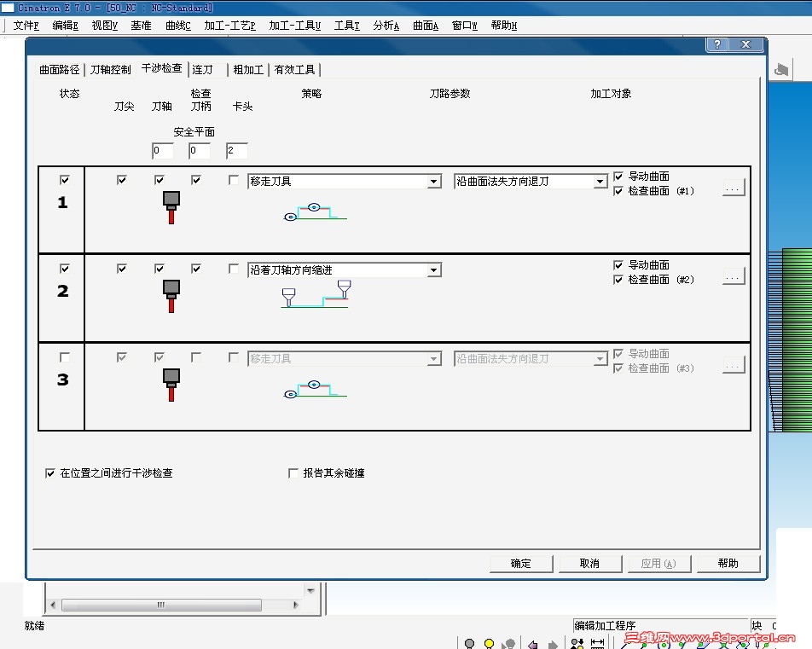Viewport: 812px width, 649px height.
Task: Open the 编辑E menu
Action: (x=65, y=26)
